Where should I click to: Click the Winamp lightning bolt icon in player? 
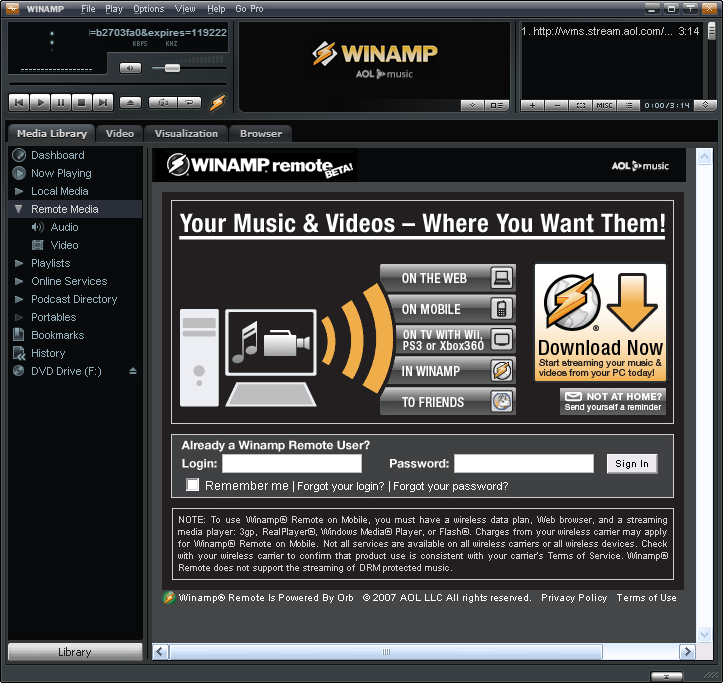(x=218, y=102)
